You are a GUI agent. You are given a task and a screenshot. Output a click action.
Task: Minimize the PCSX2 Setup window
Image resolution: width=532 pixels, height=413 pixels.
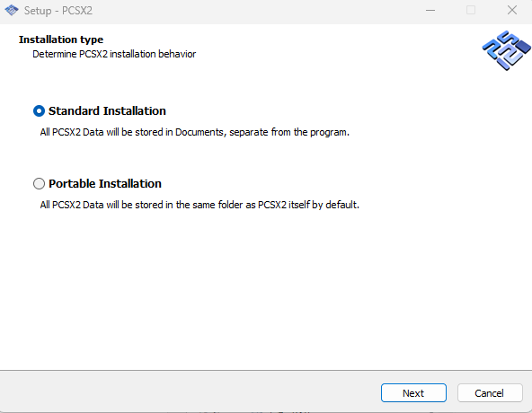tap(430, 11)
